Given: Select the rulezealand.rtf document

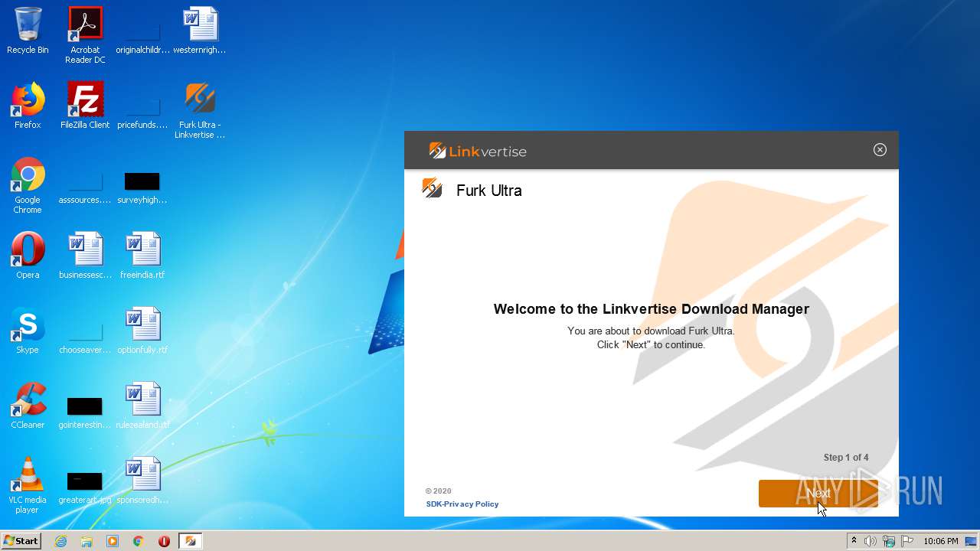Looking at the screenshot, I should click(x=142, y=406).
